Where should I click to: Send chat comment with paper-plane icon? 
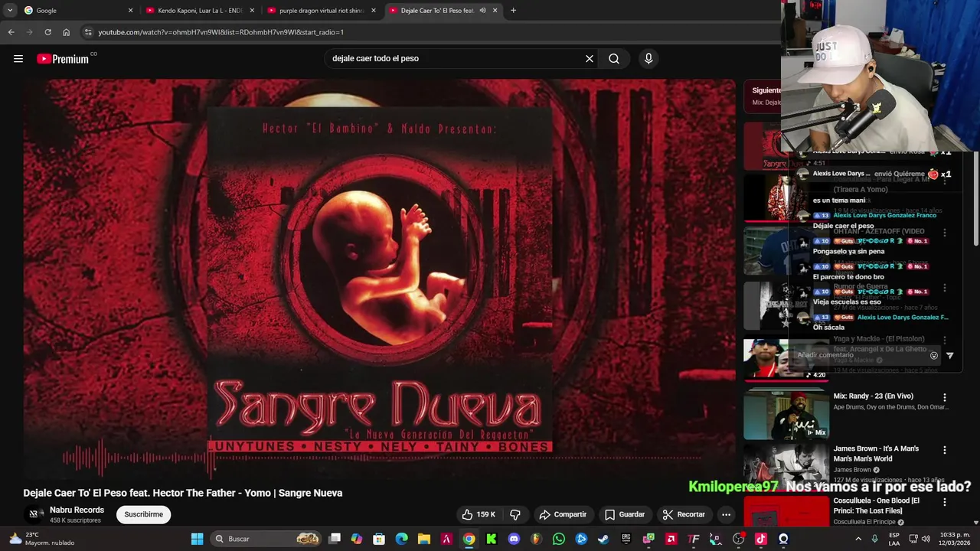click(950, 355)
